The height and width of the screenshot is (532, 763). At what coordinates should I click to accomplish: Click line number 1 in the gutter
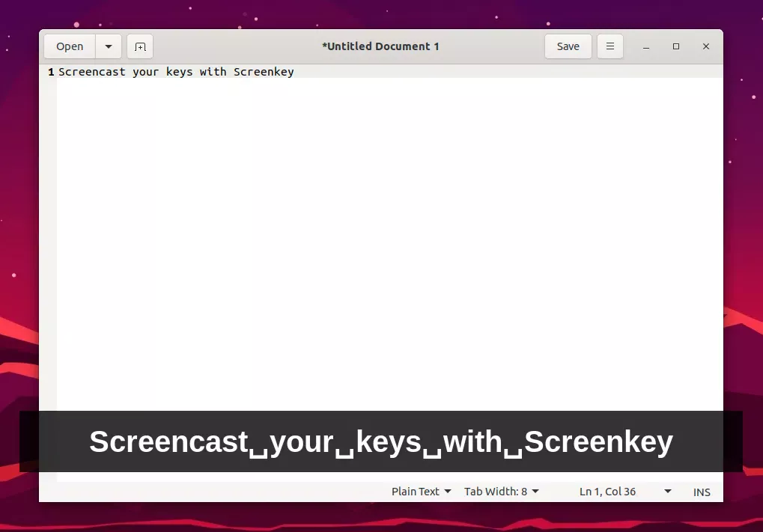pyautogui.click(x=50, y=72)
